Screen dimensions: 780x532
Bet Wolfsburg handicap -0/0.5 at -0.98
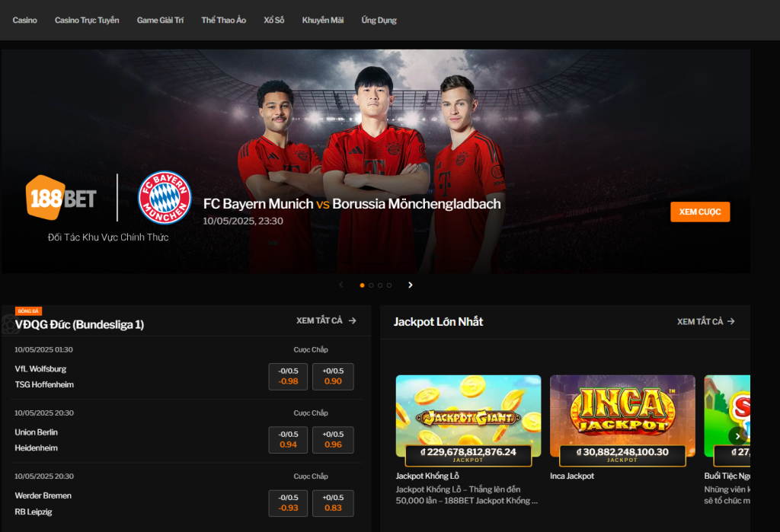click(x=288, y=377)
